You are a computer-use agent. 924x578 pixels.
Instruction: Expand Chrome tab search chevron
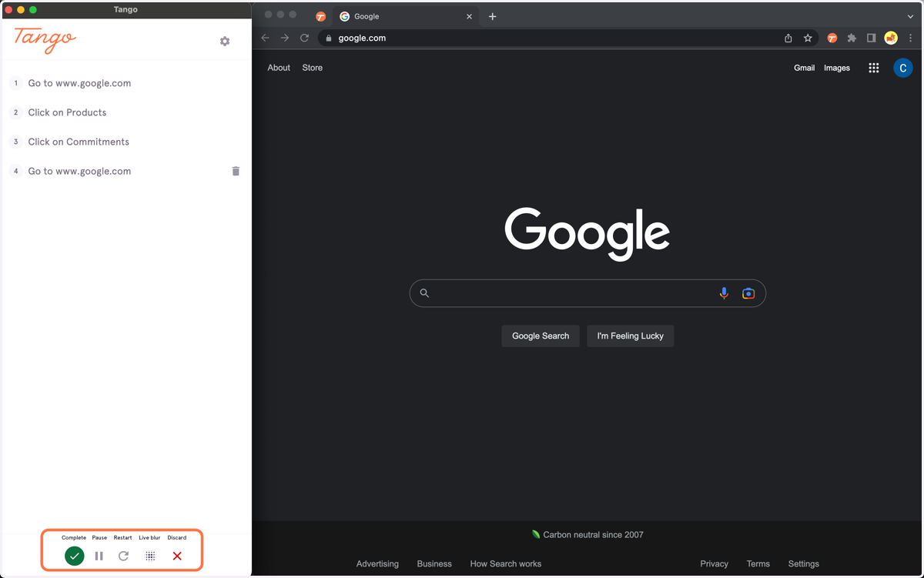click(910, 16)
